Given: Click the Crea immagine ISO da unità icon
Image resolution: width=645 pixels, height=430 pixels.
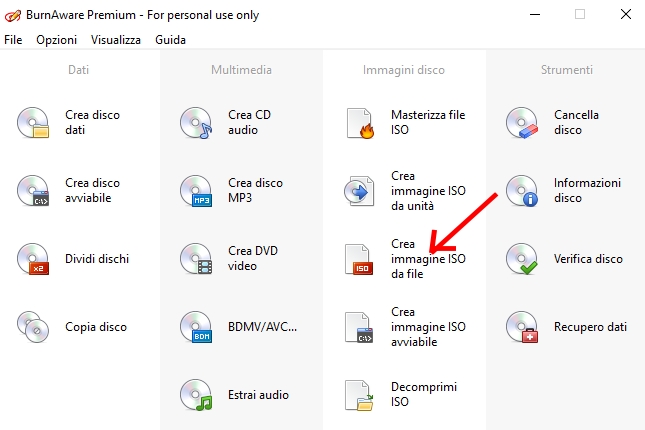Looking at the screenshot, I should (x=360, y=191).
